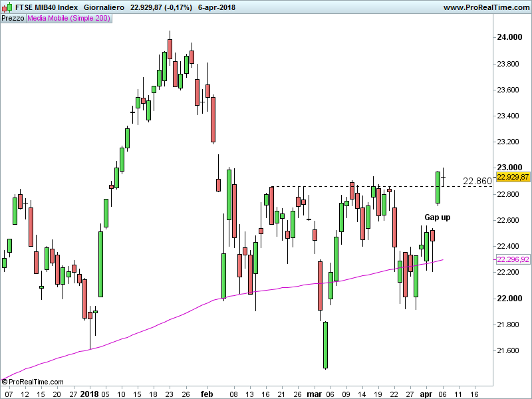Image resolution: width=532 pixels, height=399 pixels.
Task: Select the mar month marker on time axis
Action: coord(314,394)
